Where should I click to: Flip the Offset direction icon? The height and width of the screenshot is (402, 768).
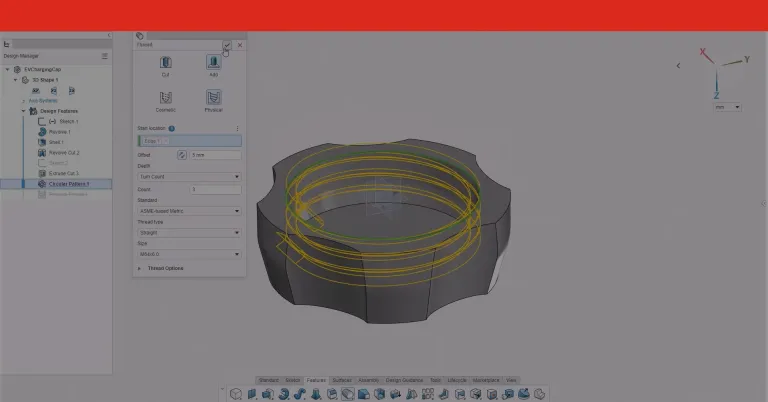182,155
